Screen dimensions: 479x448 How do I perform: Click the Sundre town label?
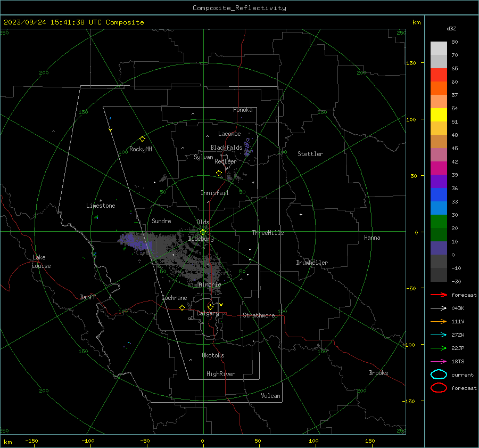point(161,221)
